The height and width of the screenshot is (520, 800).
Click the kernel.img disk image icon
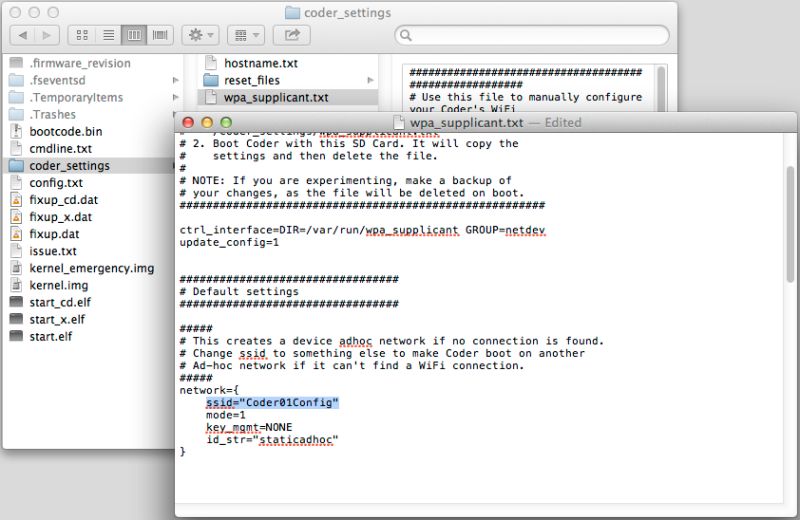click(16, 285)
